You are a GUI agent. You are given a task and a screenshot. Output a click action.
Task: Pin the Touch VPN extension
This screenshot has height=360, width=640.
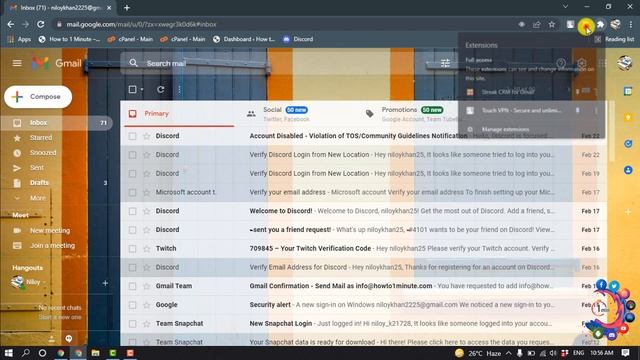[x=578, y=110]
